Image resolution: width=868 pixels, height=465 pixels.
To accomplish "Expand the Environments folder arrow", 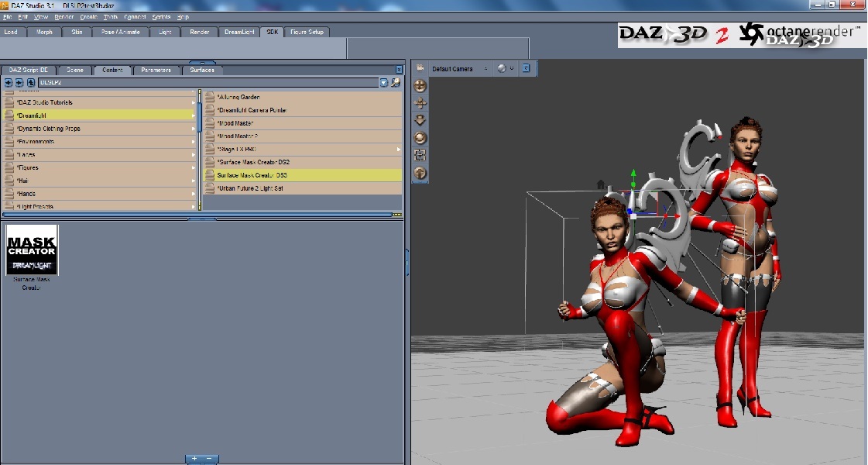I will point(194,141).
